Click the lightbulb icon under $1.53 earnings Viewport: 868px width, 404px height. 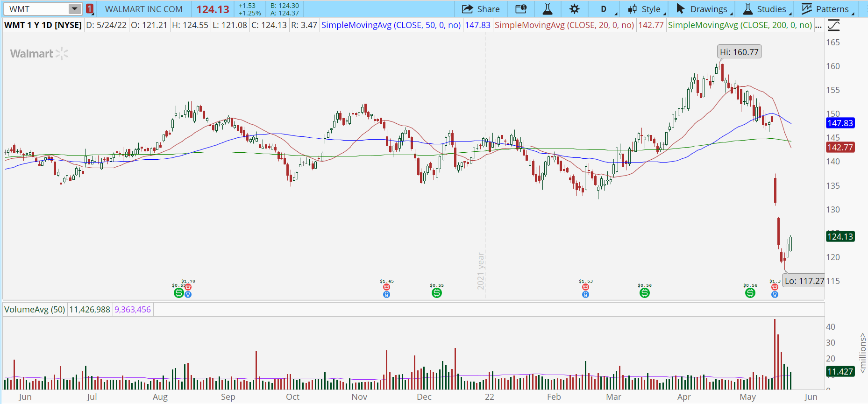point(585,294)
